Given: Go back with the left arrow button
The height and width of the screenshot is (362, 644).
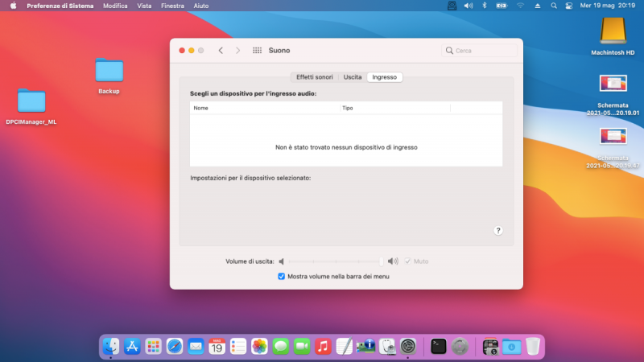Looking at the screenshot, I should pyautogui.click(x=221, y=50).
